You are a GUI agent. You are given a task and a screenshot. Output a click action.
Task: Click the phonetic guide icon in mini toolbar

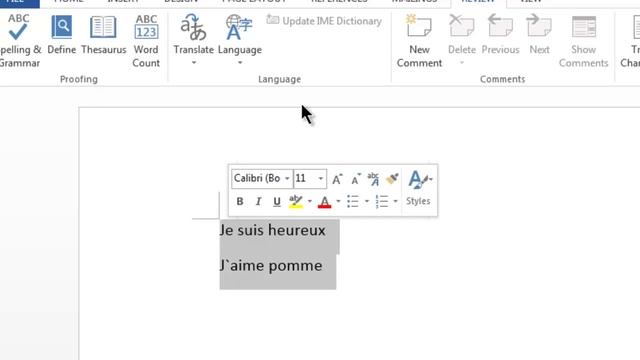[x=373, y=179]
